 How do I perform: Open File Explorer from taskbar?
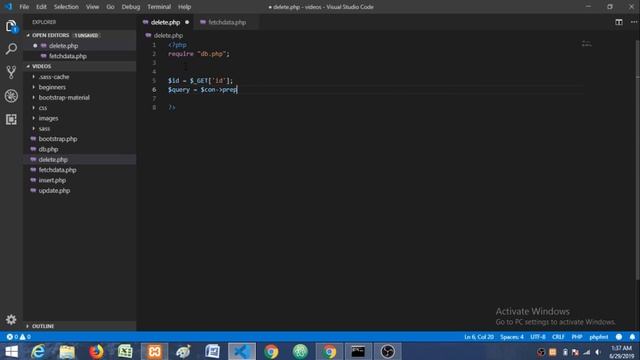[67, 351]
